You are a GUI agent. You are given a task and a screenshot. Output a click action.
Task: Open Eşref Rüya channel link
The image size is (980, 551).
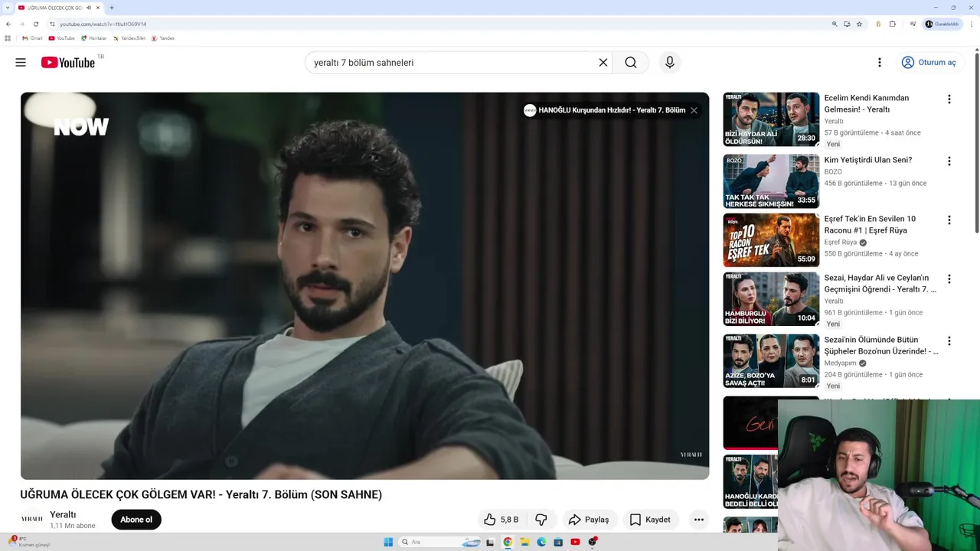tap(841, 243)
